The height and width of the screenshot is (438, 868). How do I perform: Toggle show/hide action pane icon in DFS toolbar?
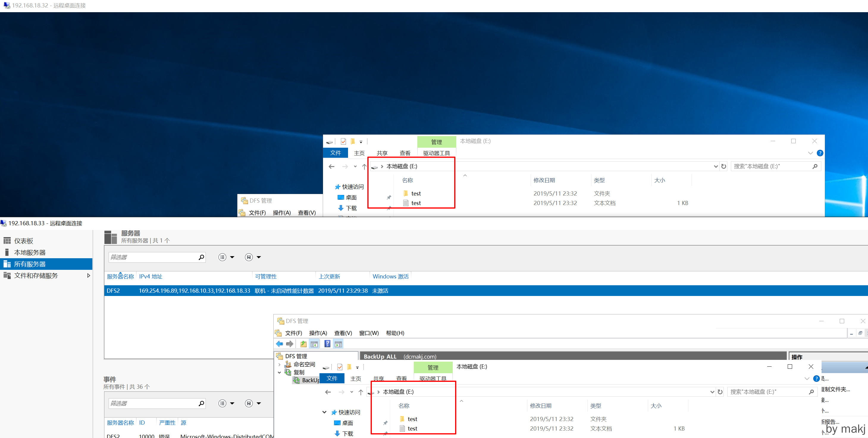pos(338,344)
